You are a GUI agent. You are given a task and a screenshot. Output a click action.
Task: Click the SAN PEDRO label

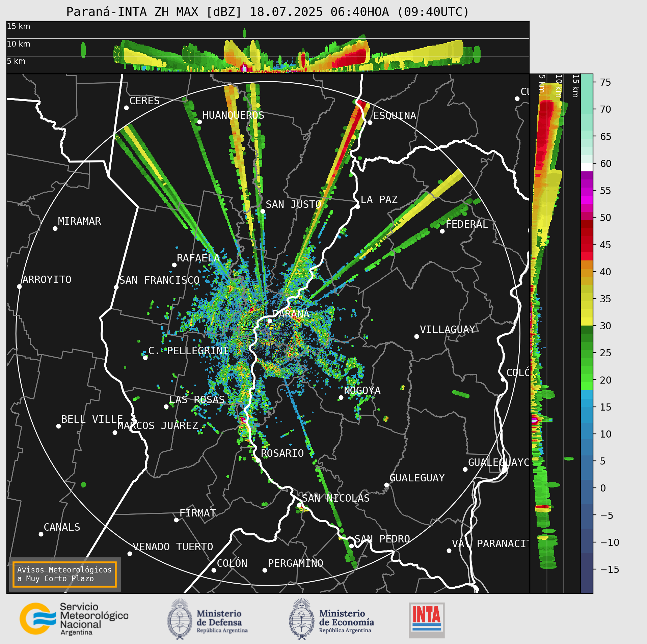point(382,539)
